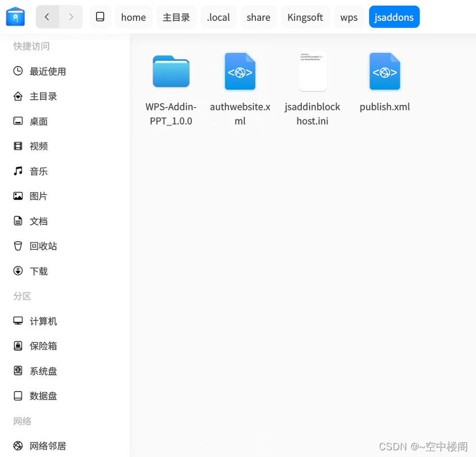476x457 pixels.
Task: Click the WPS-Addin-PPT_1.0.0 file name
Action: pyautogui.click(x=171, y=114)
